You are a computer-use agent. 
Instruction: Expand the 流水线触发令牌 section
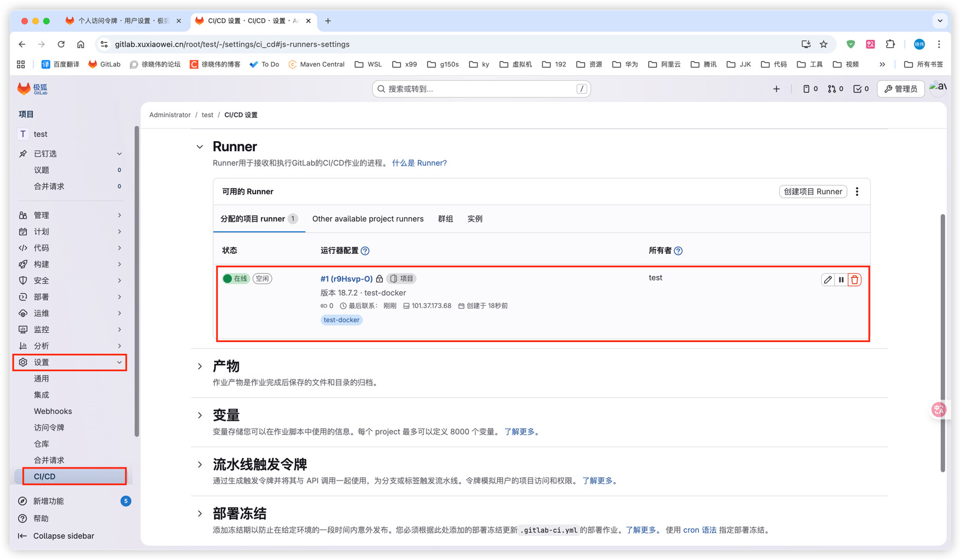(x=200, y=465)
